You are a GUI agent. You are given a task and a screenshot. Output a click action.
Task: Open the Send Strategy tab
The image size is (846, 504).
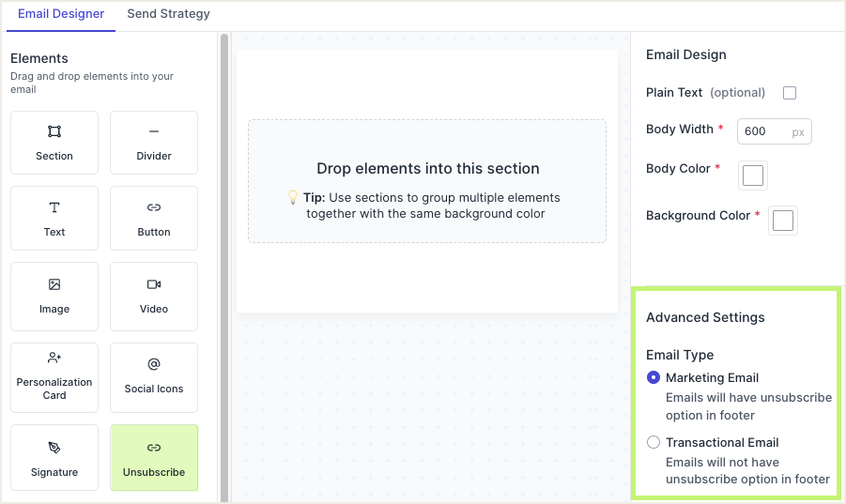tap(168, 14)
